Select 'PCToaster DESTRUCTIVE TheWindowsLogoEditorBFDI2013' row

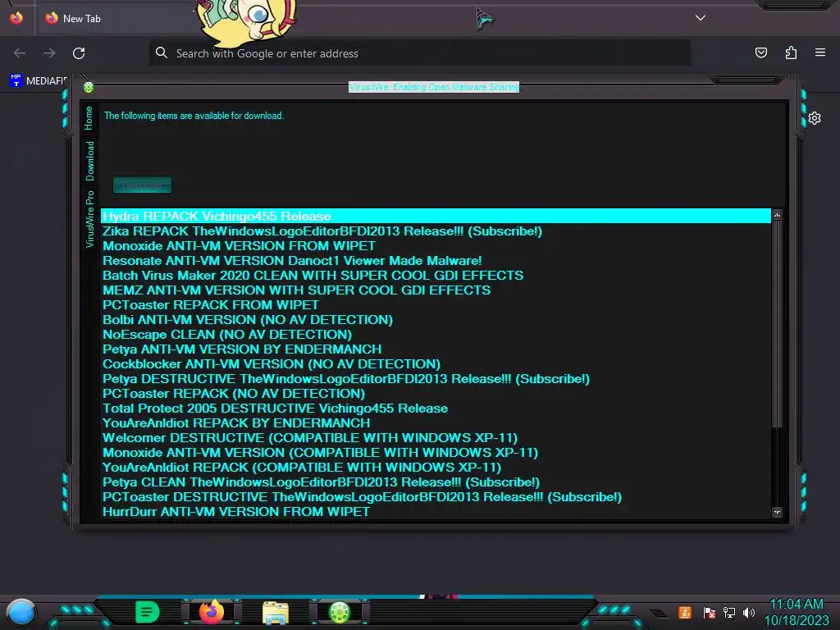436,497
